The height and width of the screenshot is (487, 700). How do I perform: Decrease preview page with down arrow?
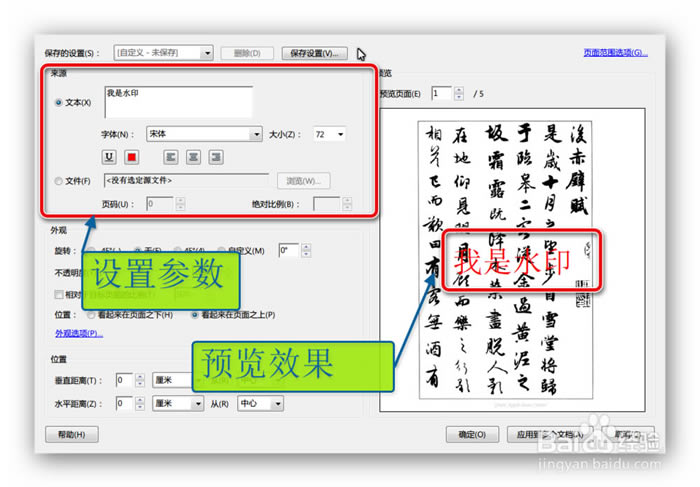(458, 97)
